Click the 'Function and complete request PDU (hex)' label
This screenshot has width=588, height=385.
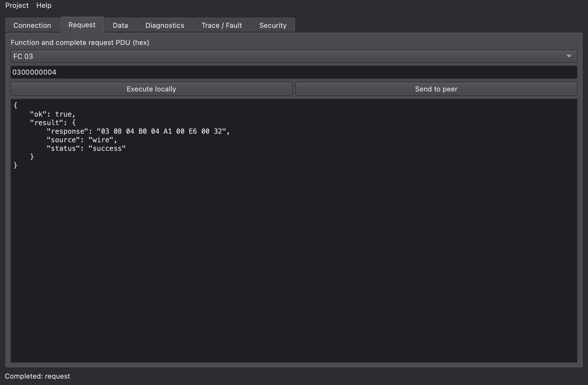(80, 43)
